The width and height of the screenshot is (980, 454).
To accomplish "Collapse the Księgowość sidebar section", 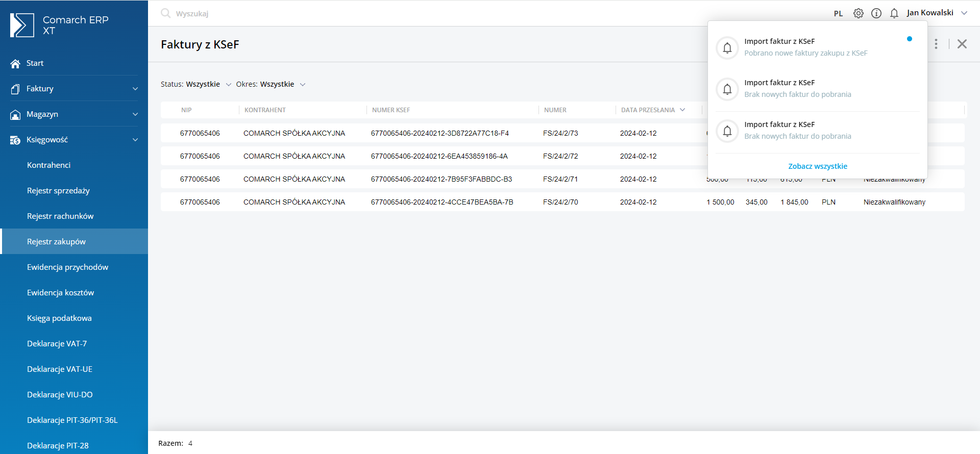I will (x=135, y=140).
